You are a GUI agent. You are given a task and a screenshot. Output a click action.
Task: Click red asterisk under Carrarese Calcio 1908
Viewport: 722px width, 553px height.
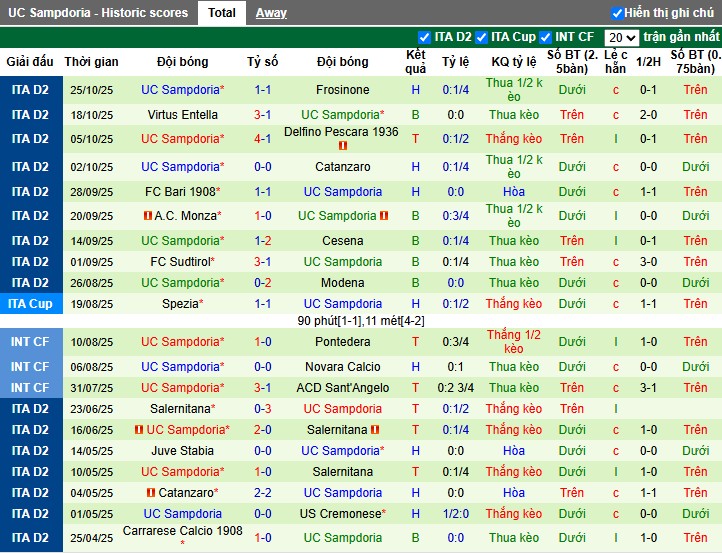pos(183,544)
